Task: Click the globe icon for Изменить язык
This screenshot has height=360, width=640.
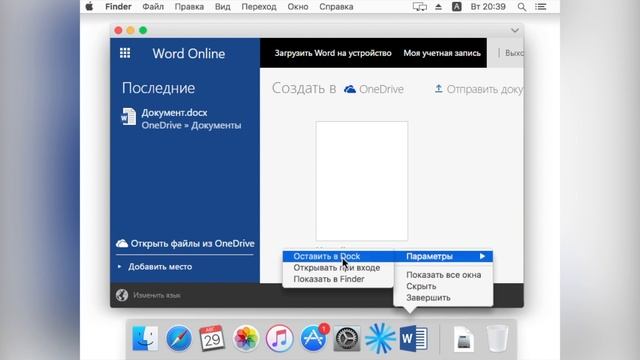Action: point(122,295)
